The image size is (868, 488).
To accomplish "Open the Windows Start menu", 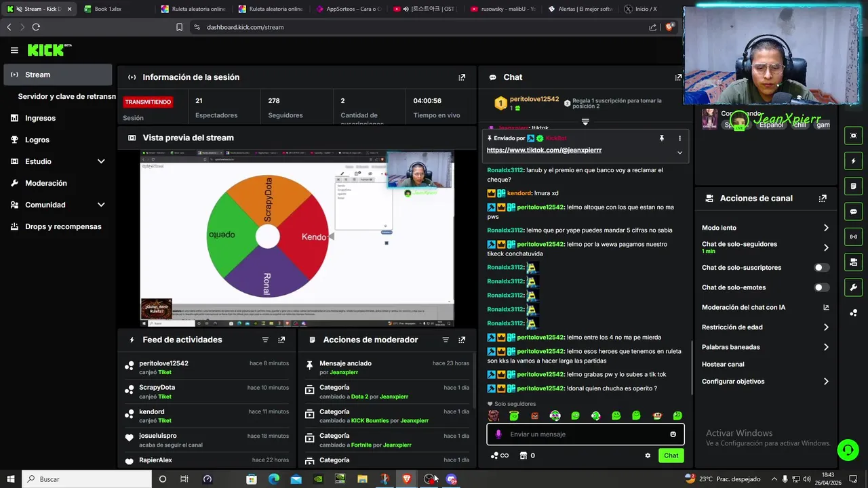I will pyautogui.click(x=10, y=479).
